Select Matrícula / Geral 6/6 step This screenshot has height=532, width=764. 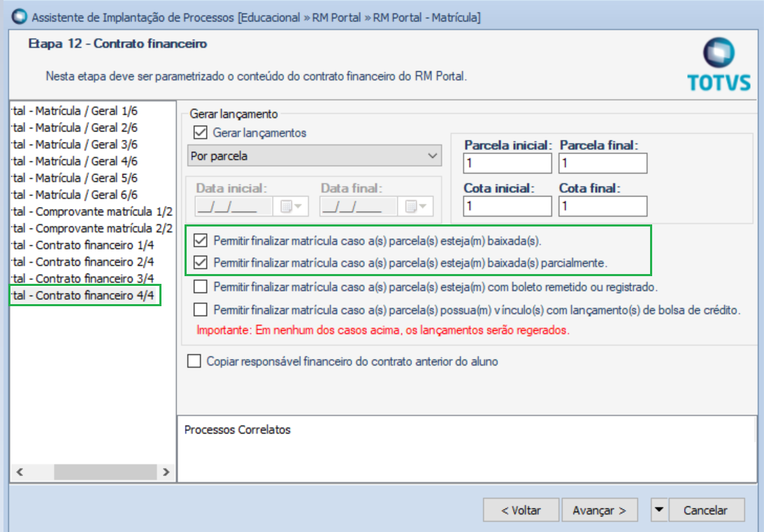click(x=75, y=194)
